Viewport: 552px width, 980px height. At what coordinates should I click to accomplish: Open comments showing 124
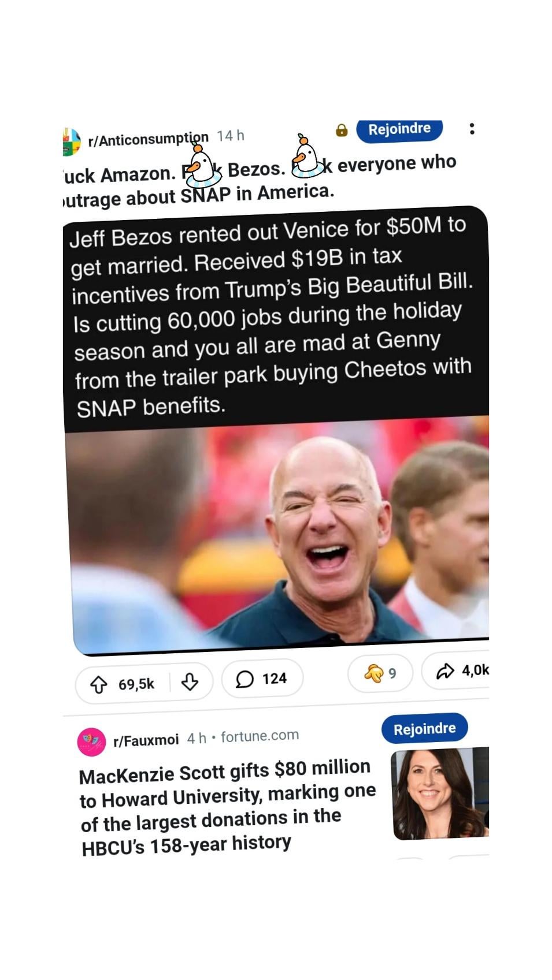262,679
